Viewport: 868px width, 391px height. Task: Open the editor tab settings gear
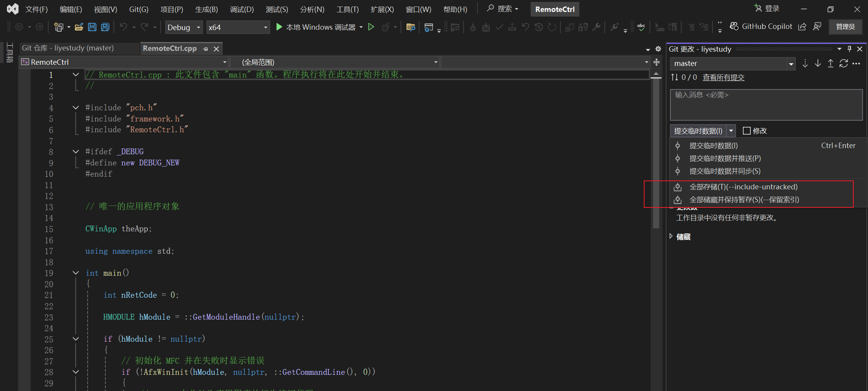tap(658, 49)
